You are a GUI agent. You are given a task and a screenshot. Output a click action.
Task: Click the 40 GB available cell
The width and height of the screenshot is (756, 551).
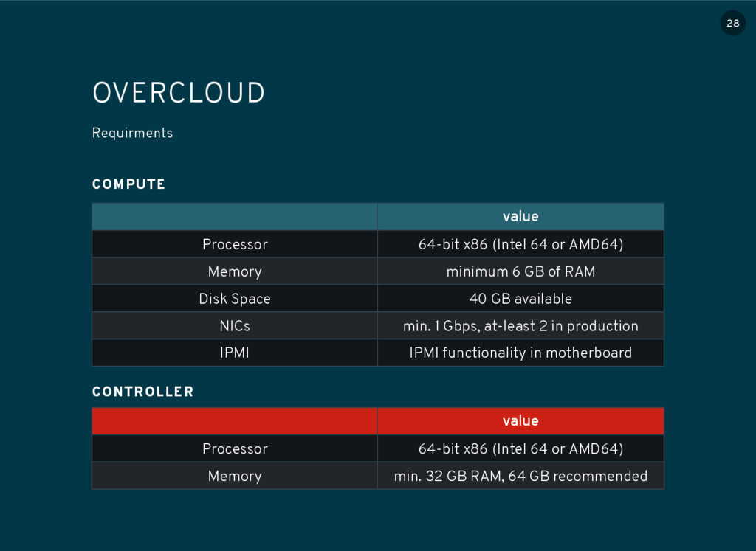click(520, 299)
